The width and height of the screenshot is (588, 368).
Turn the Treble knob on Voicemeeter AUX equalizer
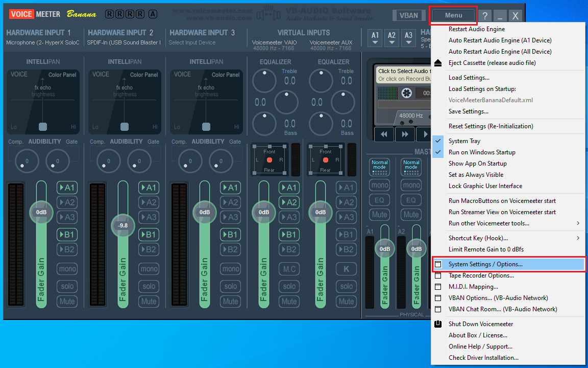pyautogui.click(x=321, y=80)
